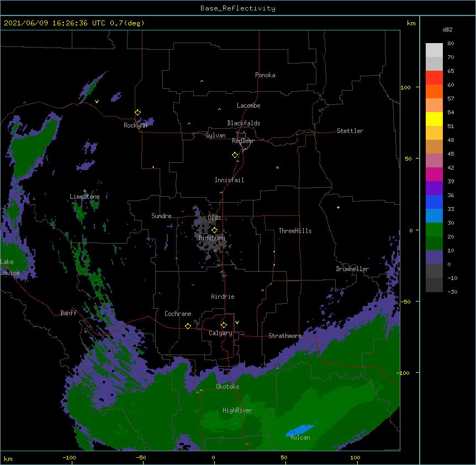Click the white 80-70 dBZ legend swatch
The width and height of the screenshot is (476, 465).
point(434,50)
